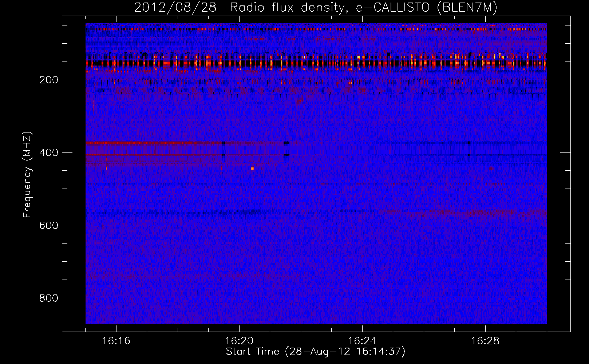Click the '600' frequency tick label

49,225
